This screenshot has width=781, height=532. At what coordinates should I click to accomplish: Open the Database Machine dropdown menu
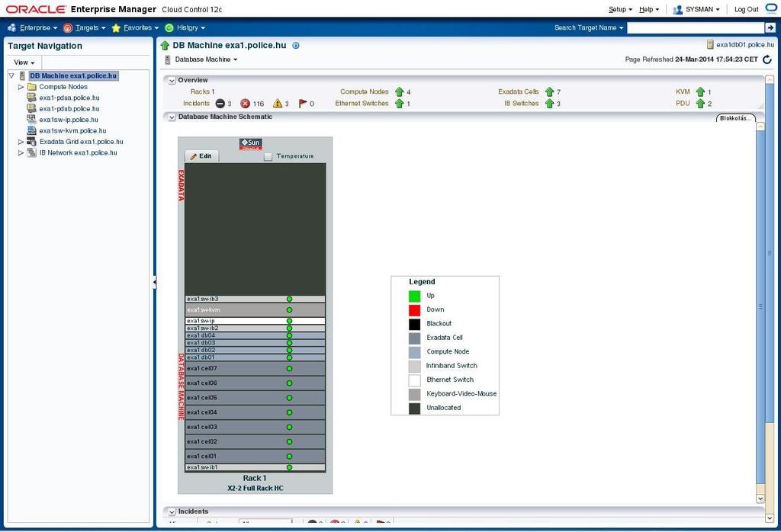pos(205,59)
